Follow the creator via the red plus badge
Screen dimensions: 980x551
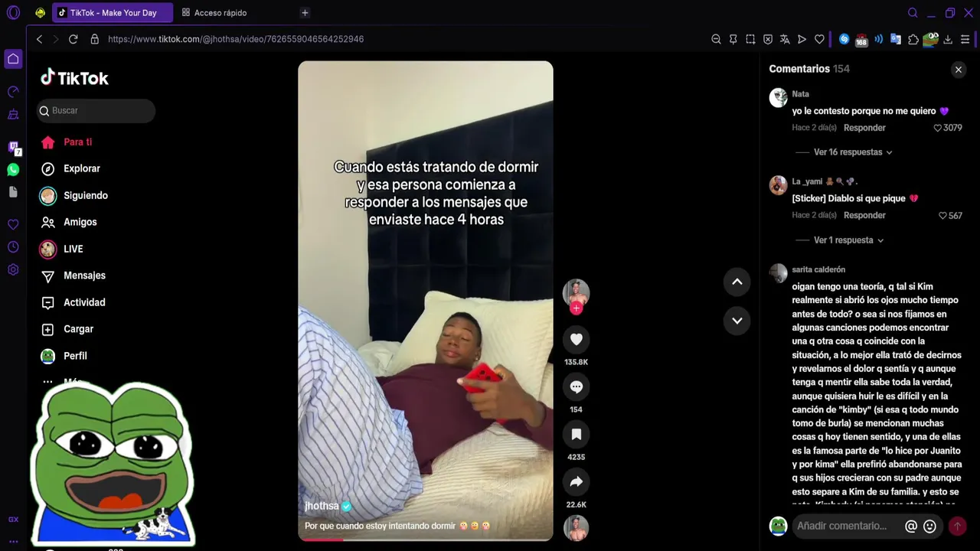[x=576, y=308]
